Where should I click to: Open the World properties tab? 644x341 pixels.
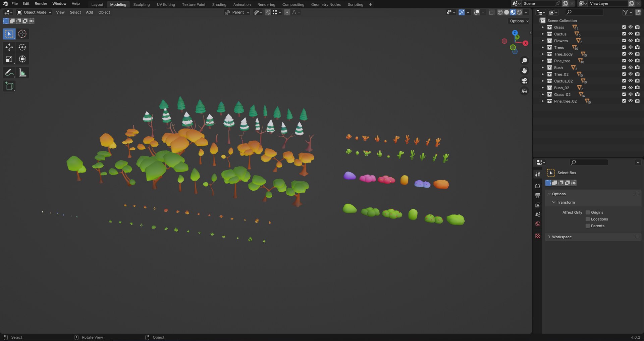point(538,224)
